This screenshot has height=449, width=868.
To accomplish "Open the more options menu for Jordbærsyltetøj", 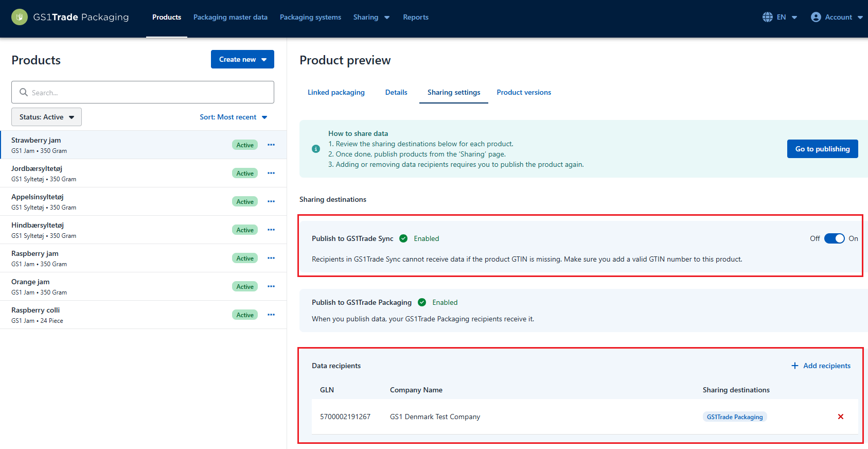I will tap(271, 173).
